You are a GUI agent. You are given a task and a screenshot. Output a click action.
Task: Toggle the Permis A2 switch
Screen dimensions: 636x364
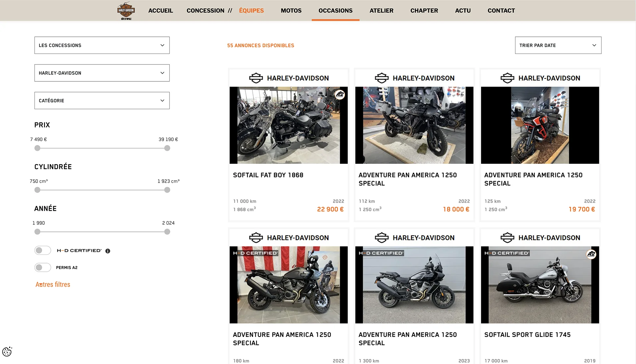click(x=43, y=267)
